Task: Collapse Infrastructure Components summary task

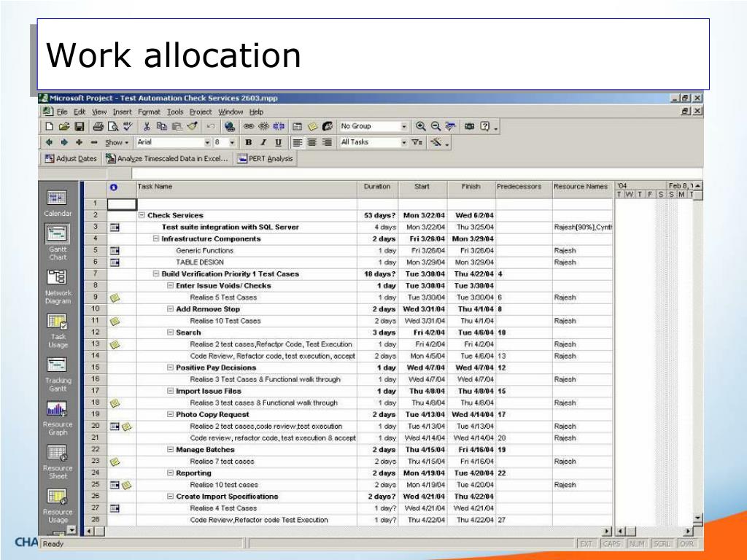Action: click(x=156, y=238)
